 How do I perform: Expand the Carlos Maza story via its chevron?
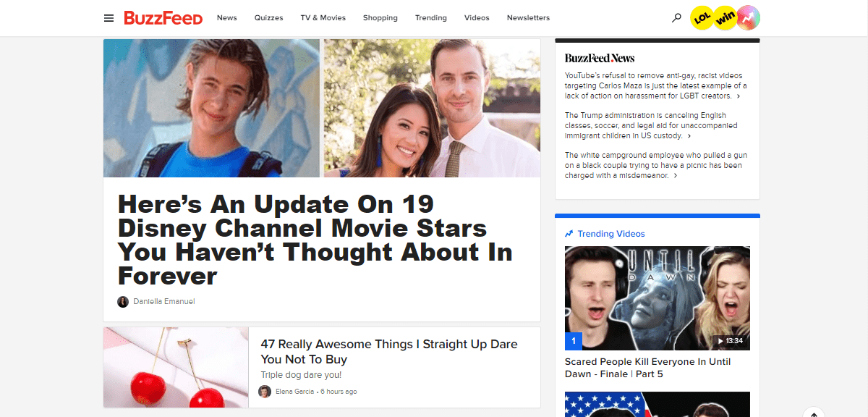click(x=737, y=96)
